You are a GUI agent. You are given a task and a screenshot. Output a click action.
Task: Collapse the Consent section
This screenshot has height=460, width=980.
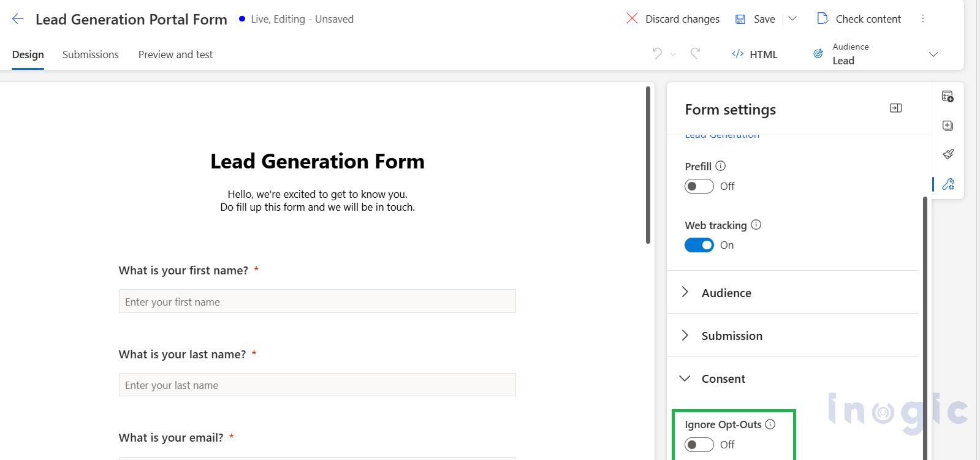coord(792,379)
